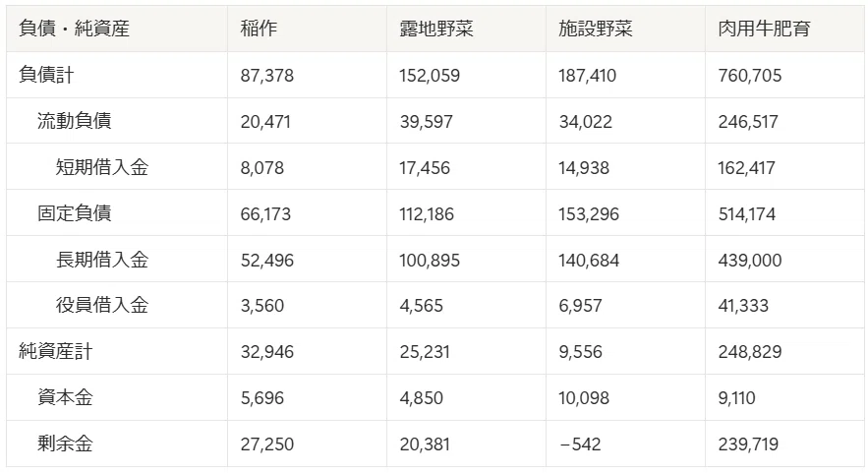The image size is (868, 473).
Task: Select the cell showing 10,098
Action: (625, 397)
